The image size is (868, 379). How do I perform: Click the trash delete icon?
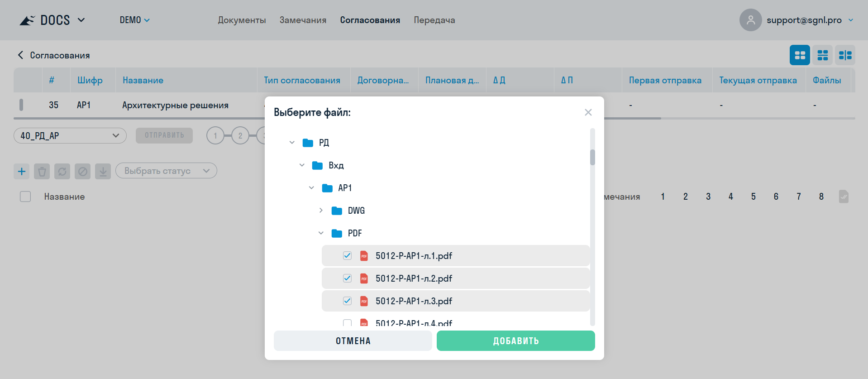coord(42,171)
